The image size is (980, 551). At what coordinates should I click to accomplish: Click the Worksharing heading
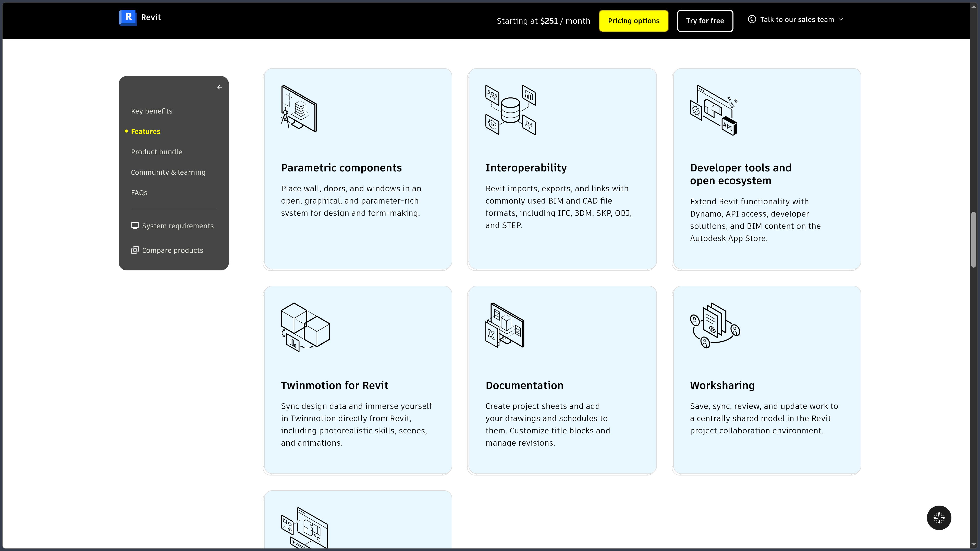[x=722, y=385]
